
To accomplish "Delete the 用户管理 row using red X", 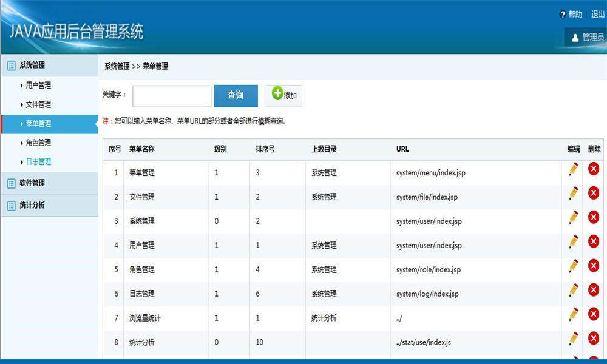I will click(x=594, y=241).
